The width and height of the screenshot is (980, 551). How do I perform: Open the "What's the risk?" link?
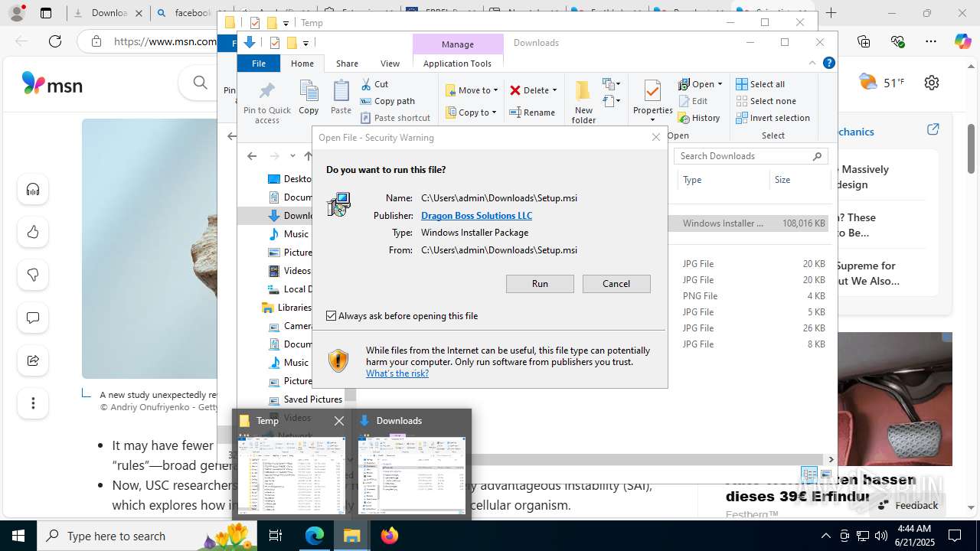pyautogui.click(x=397, y=373)
